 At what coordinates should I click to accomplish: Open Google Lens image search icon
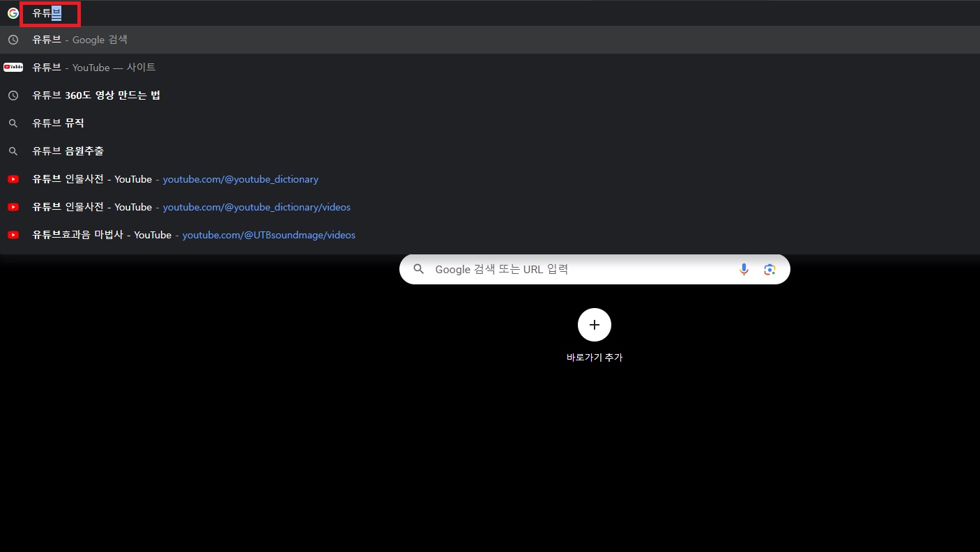[x=770, y=270]
